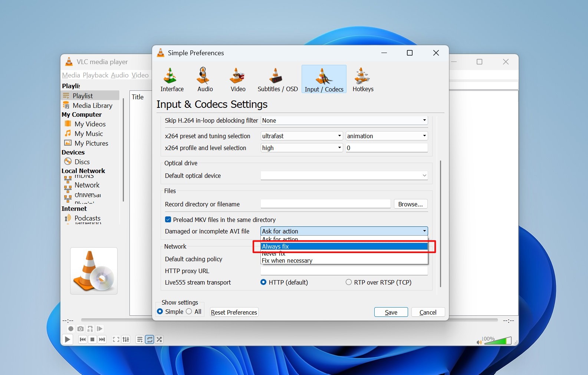Open the Interface preferences category
Image resolution: width=588 pixels, height=375 pixels.
[172, 79]
